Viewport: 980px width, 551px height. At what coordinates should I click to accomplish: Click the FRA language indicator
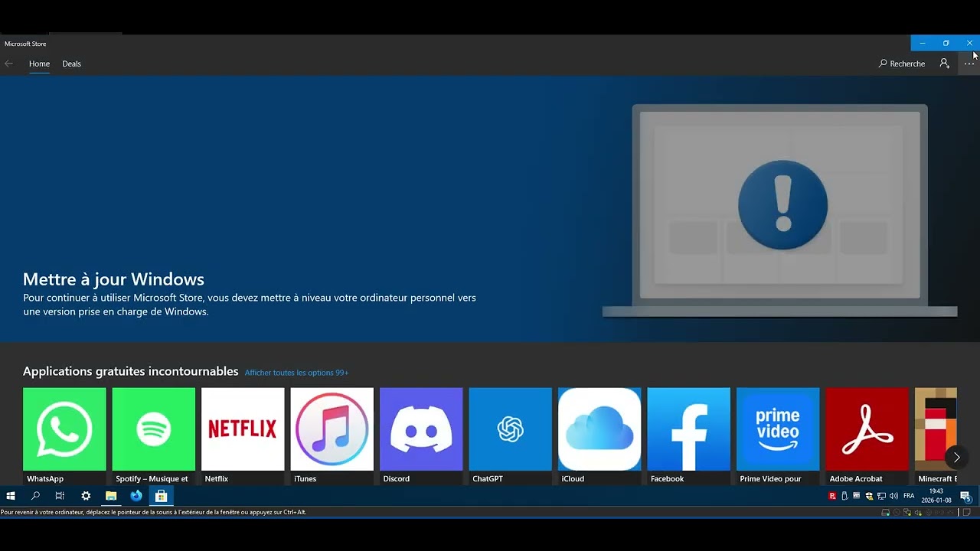[909, 496]
